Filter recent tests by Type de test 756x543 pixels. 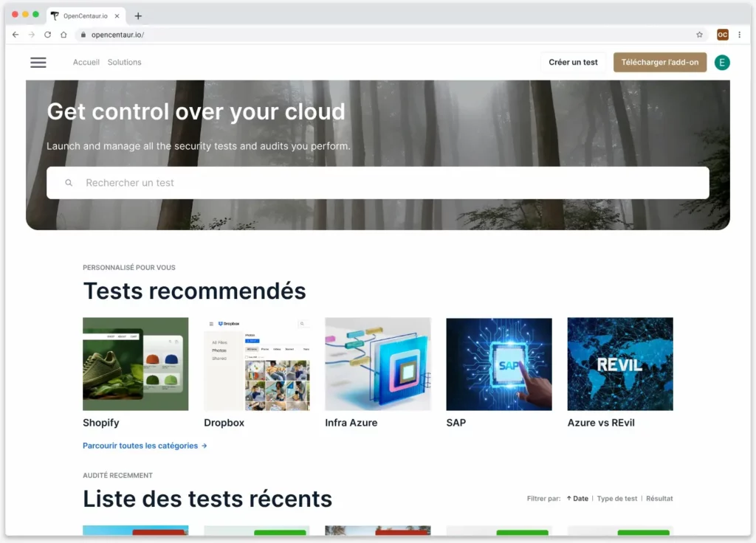click(x=616, y=499)
